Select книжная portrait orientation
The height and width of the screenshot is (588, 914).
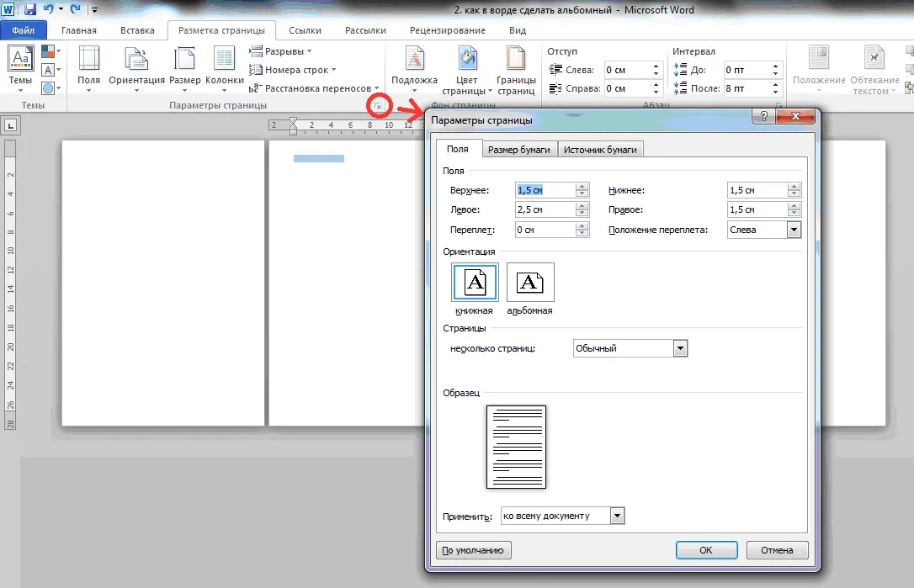(475, 283)
